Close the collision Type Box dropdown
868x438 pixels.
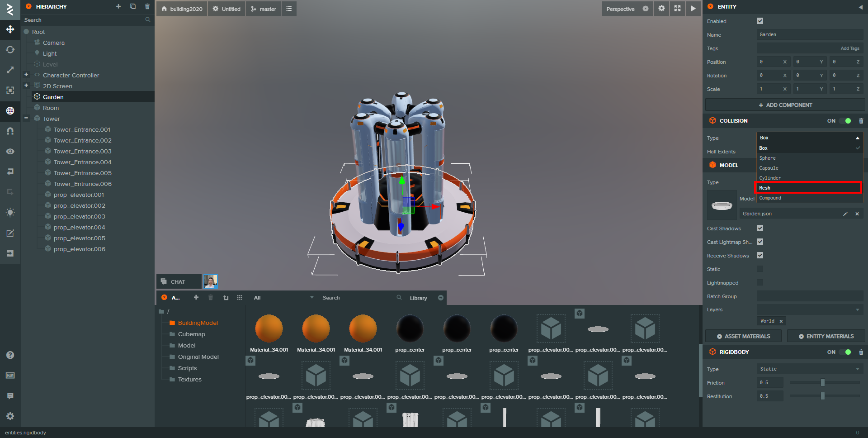810,138
